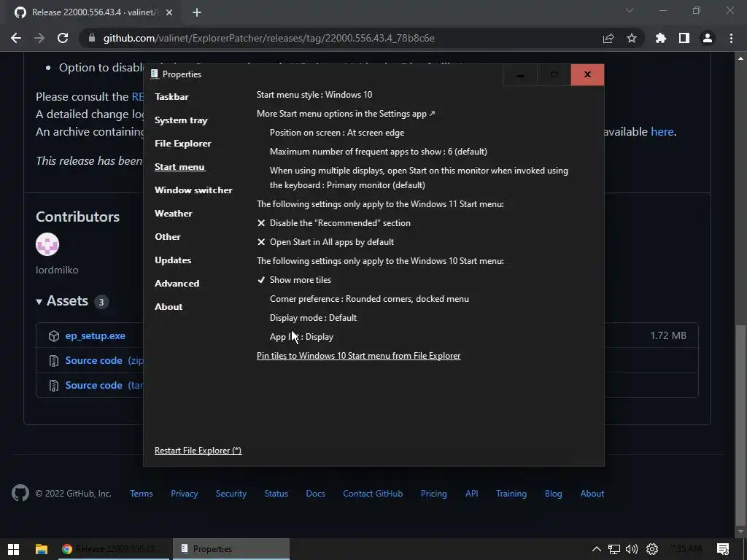Switch to Chrome taskbar button
The image size is (747, 560).
coord(112,549)
